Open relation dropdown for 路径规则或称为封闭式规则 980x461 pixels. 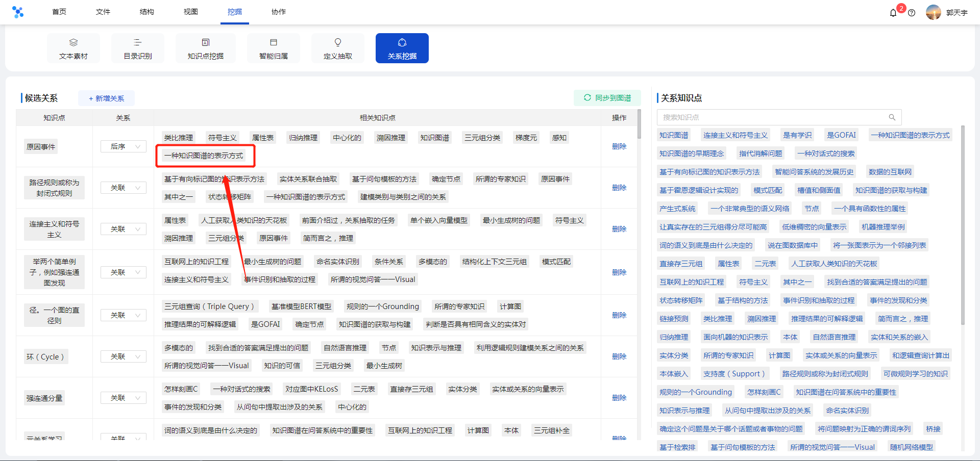pyautogui.click(x=124, y=188)
